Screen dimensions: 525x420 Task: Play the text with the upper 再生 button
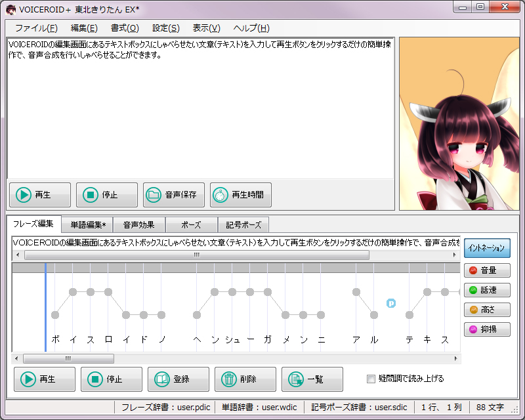tap(40, 195)
